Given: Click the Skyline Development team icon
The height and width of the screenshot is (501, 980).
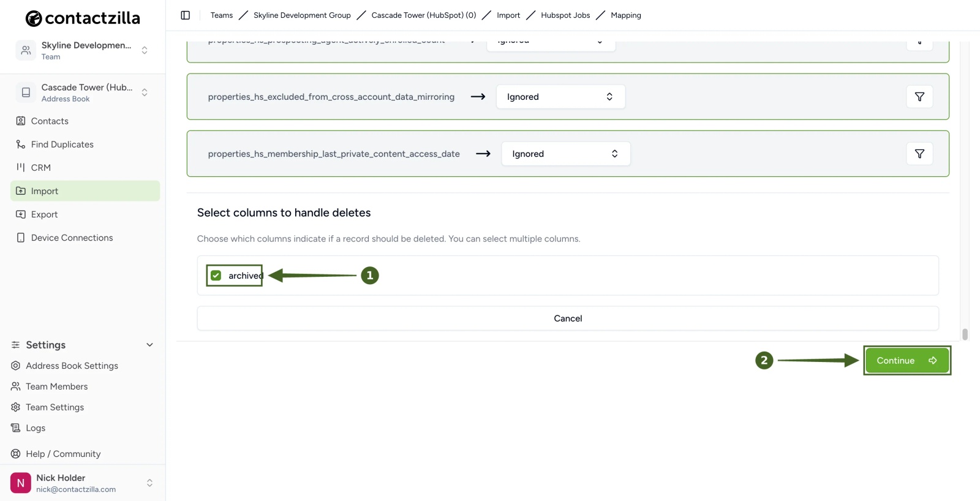Looking at the screenshot, I should click(x=26, y=50).
